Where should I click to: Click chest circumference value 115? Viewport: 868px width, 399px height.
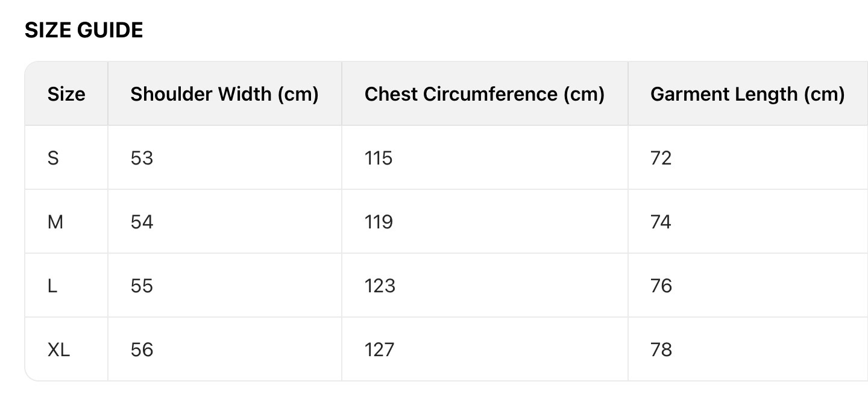point(379,158)
